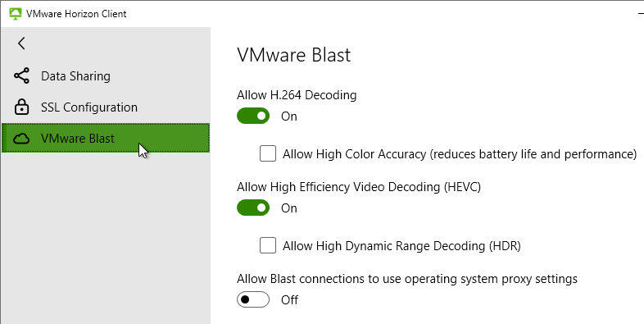The width and height of the screenshot is (644, 324).
Task: Click the Off label beside the proxy toggle
Action: click(289, 299)
